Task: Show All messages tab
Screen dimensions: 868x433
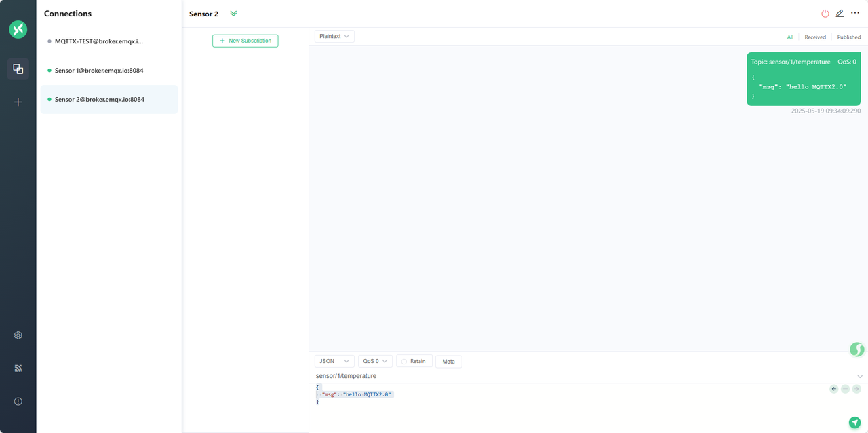Action: pos(790,37)
